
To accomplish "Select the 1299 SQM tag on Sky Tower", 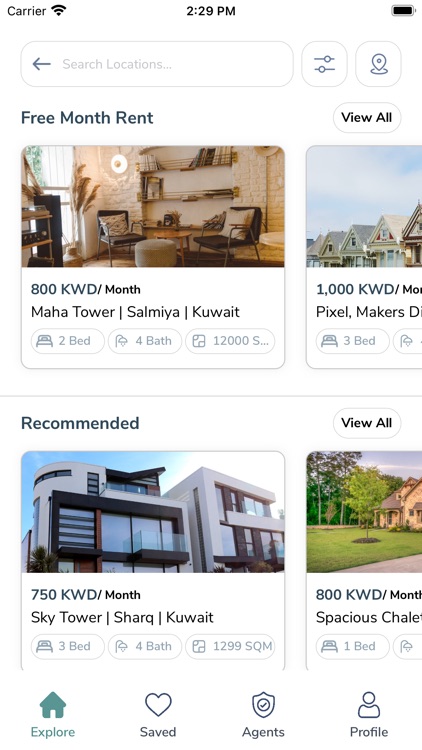I will tap(230, 646).
